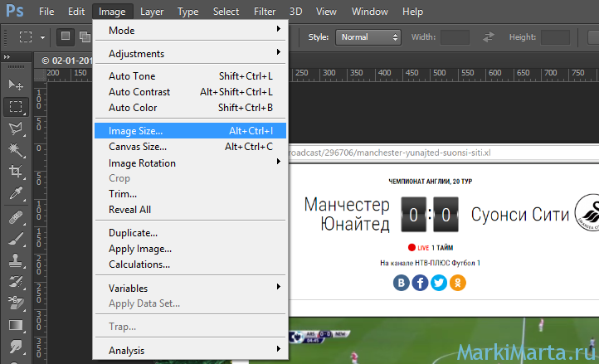Click the Photoshop Ps logo
The width and height of the screenshot is (599, 364).
[15, 10]
